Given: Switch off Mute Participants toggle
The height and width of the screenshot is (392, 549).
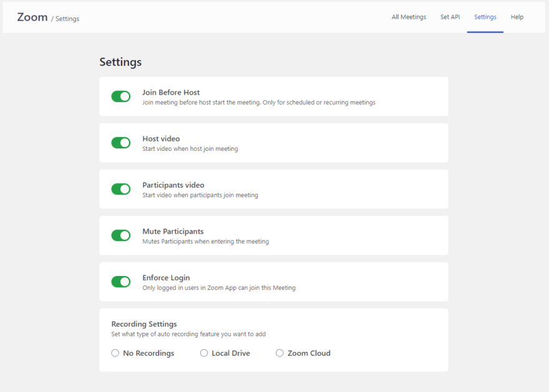Looking at the screenshot, I should pos(121,236).
